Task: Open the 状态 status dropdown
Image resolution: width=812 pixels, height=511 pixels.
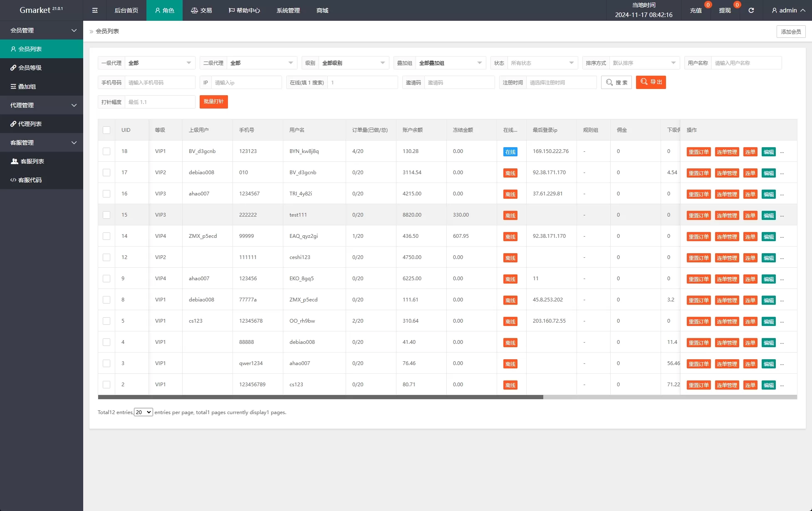Action: pos(542,63)
